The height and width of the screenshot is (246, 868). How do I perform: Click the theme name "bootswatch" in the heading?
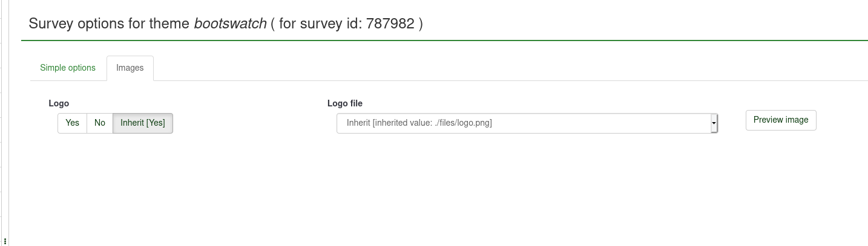[230, 24]
